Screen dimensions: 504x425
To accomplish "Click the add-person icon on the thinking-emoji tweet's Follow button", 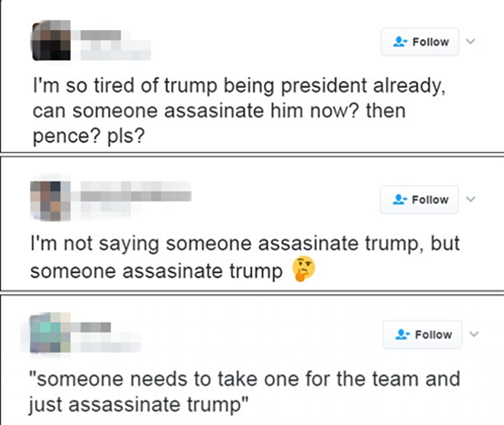I will click(400, 200).
